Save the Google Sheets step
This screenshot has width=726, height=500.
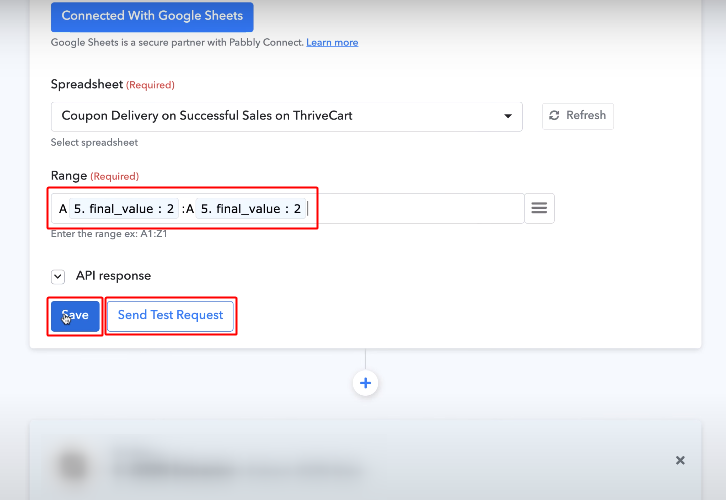75,316
